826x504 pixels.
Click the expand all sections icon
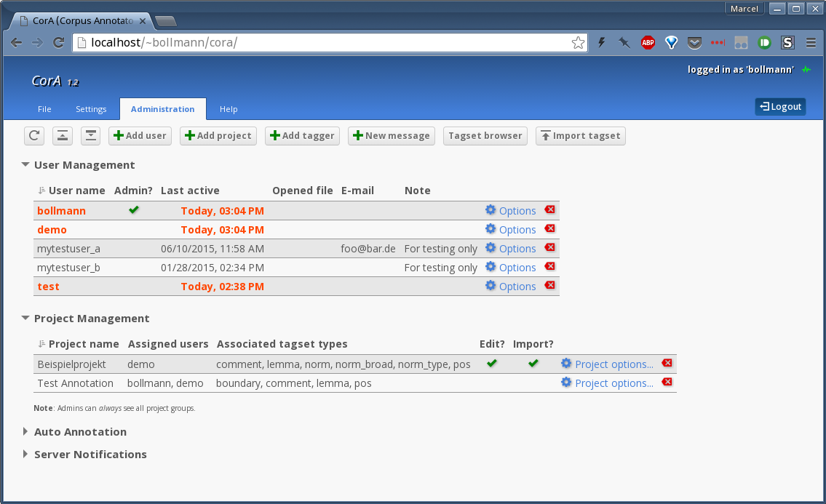90,135
